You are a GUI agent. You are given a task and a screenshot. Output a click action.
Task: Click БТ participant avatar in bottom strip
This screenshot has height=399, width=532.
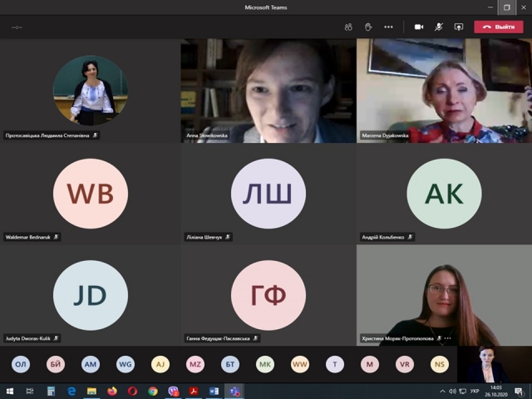pyautogui.click(x=230, y=364)
